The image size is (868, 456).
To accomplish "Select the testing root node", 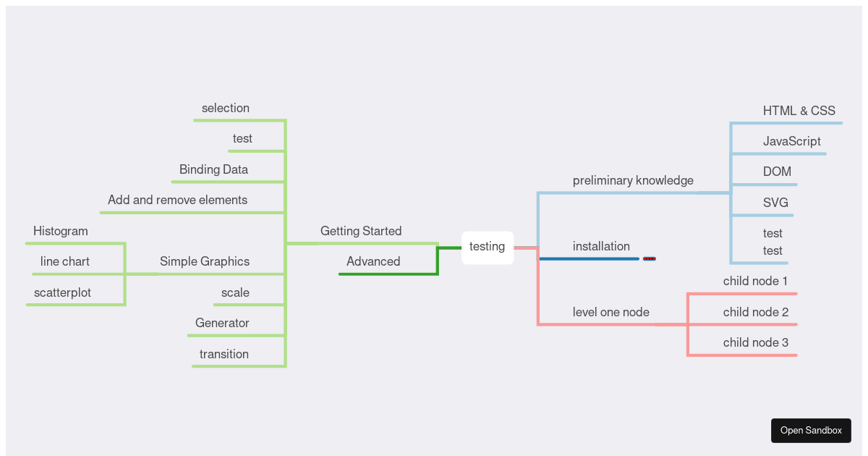I will [x=487, y=246].
